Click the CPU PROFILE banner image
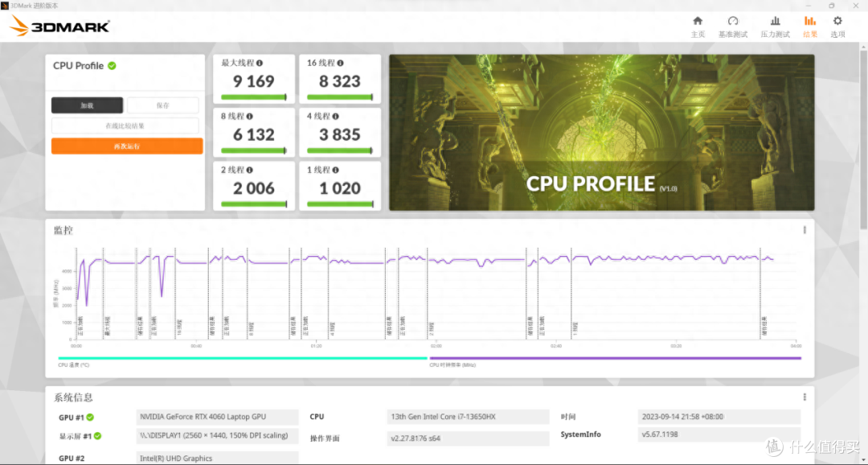The width and height of the screenshot is (868, 465). 602,133
